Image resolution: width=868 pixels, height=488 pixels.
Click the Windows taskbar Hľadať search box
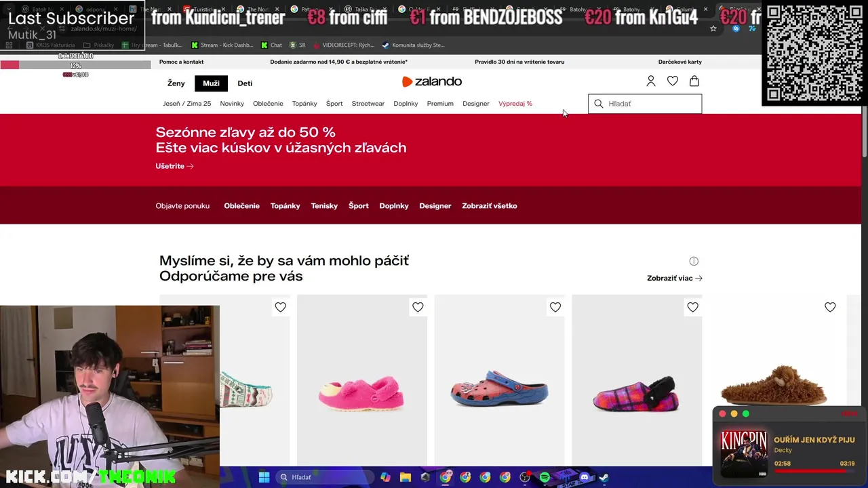pos(325,477)
